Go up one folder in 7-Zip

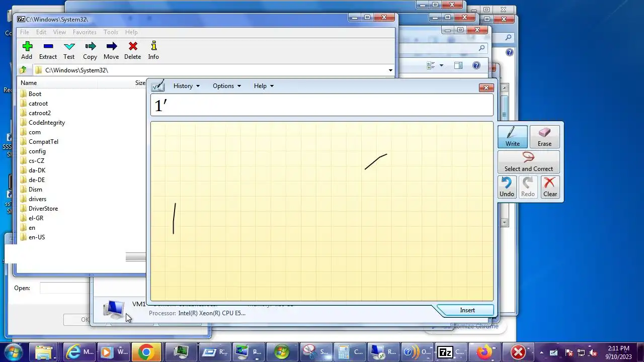23,70
